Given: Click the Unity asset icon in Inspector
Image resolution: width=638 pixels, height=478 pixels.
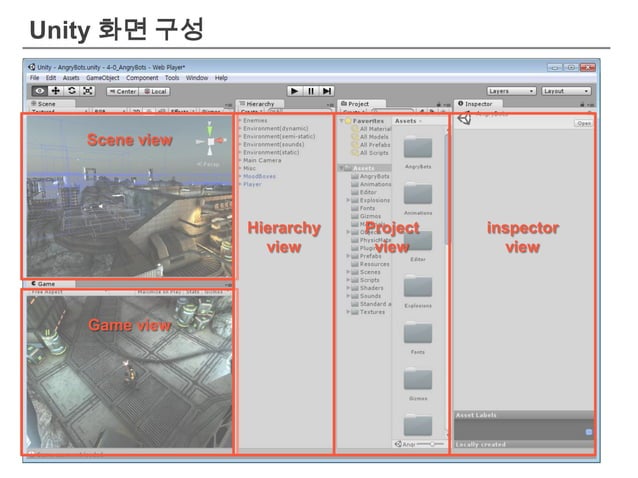Looking at the screenshot, I should [465, 119].
